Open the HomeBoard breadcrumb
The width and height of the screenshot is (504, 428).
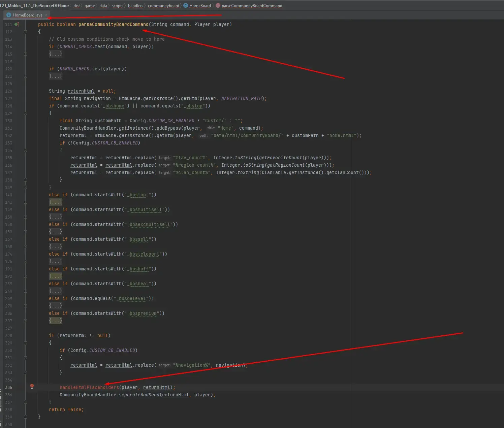coord(200,5)
